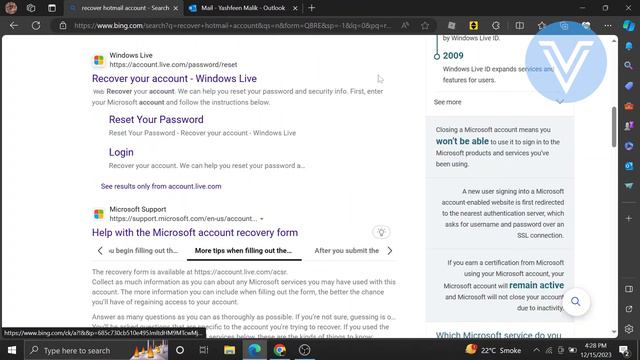Click the 'Microsoft Support' site name

(x=138, y=209)
